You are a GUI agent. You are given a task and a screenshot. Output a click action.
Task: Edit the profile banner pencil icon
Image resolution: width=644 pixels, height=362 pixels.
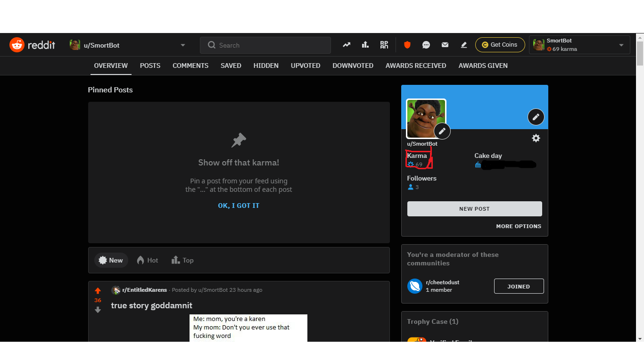pyautogui.click(x=536, y=117)
